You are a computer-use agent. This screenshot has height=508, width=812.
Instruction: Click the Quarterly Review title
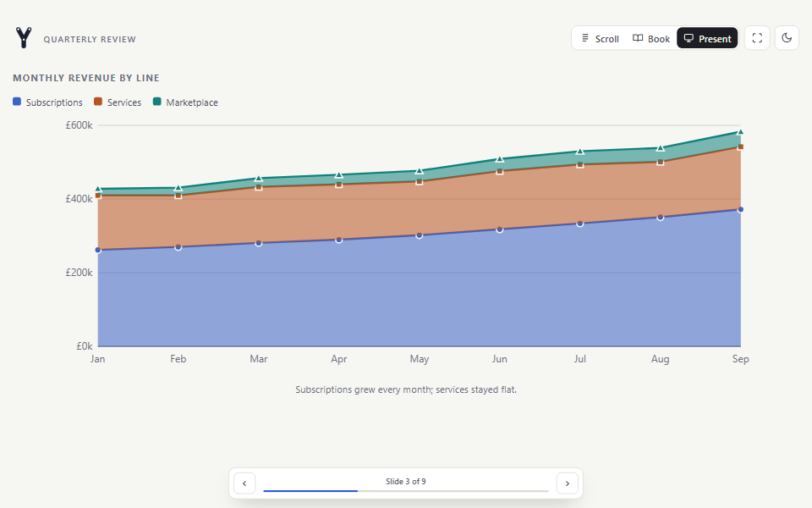click(90, 40)
